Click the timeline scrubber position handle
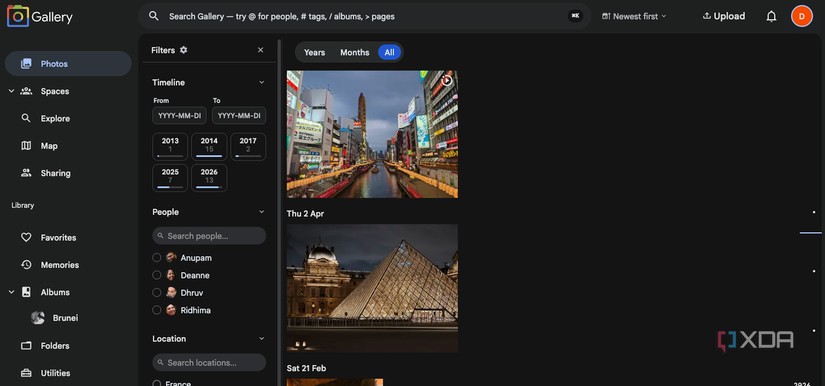 (810, 232)
